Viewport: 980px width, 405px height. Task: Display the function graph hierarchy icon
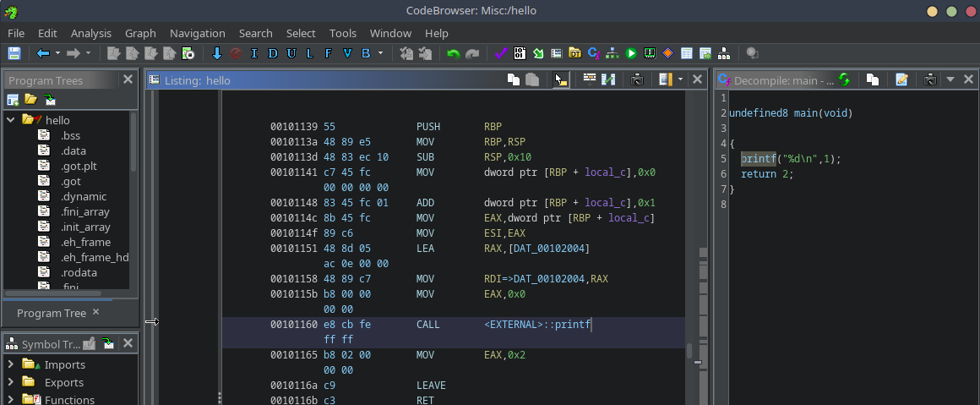point(612,54)
